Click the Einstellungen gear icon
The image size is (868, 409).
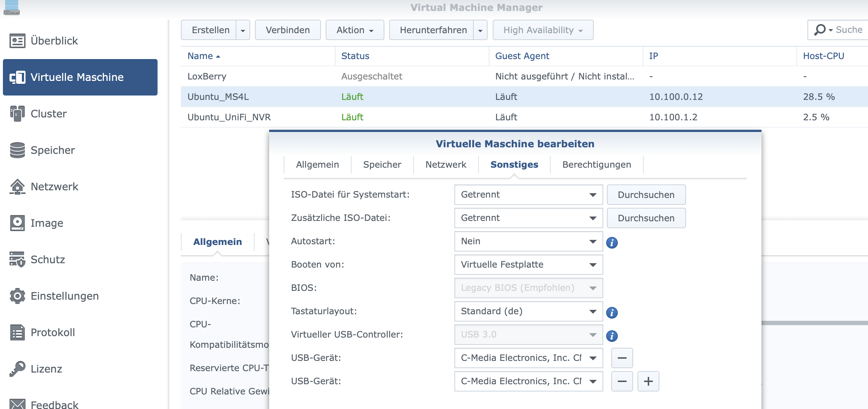coord(17,296)
